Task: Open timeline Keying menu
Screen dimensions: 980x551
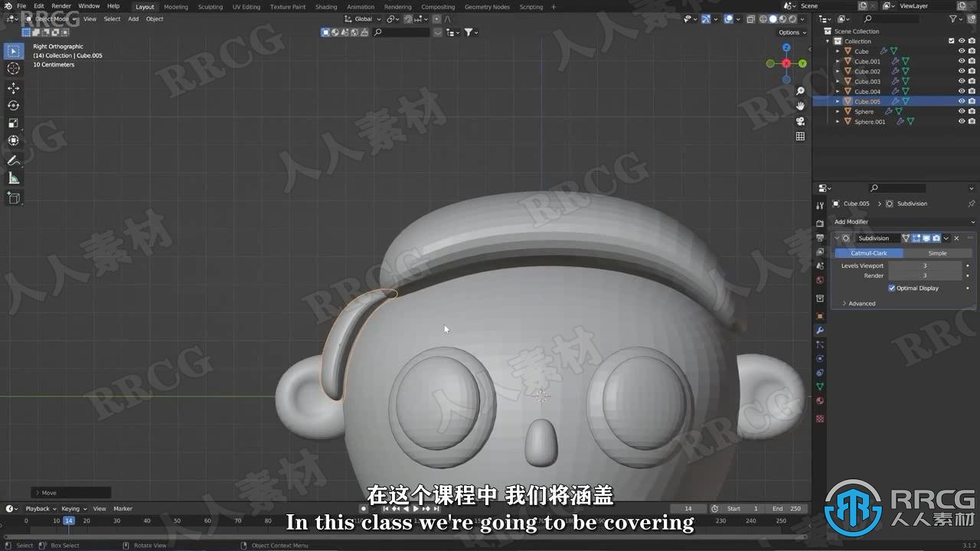Action: point(73,509)
